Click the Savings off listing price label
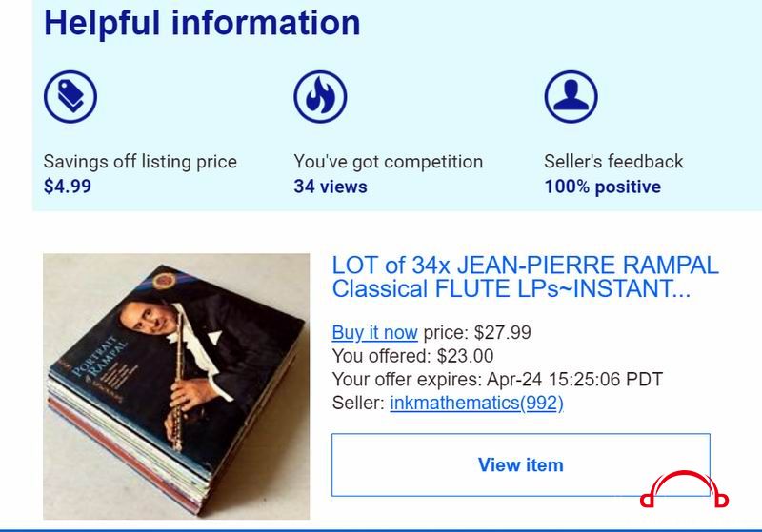 pos(140,162)
